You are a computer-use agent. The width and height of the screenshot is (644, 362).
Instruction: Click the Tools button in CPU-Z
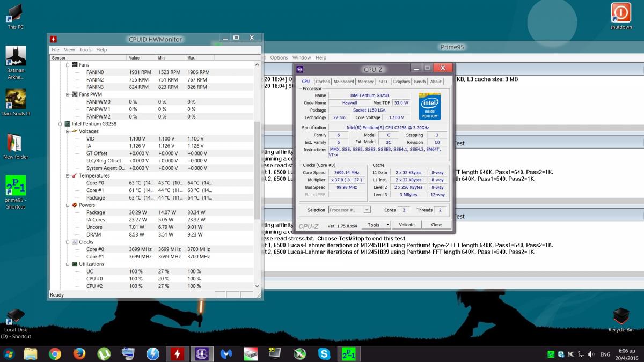point(374,225)
